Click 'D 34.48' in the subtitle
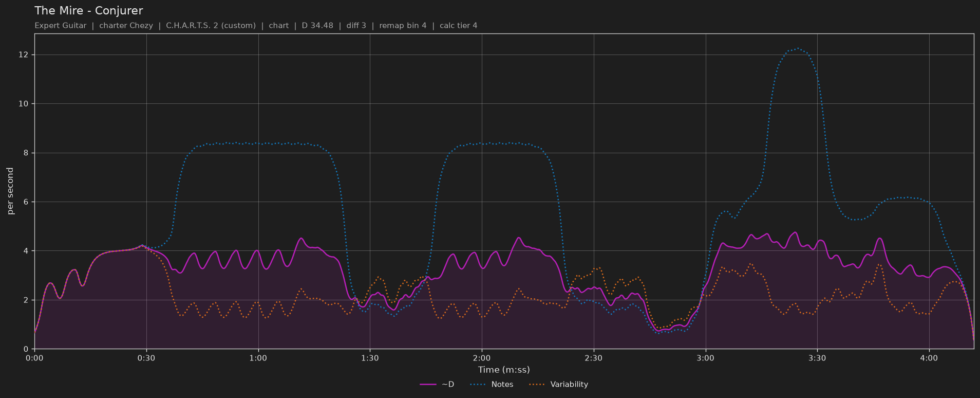Screen dimensions: 980x398 [x=317, y=25]
